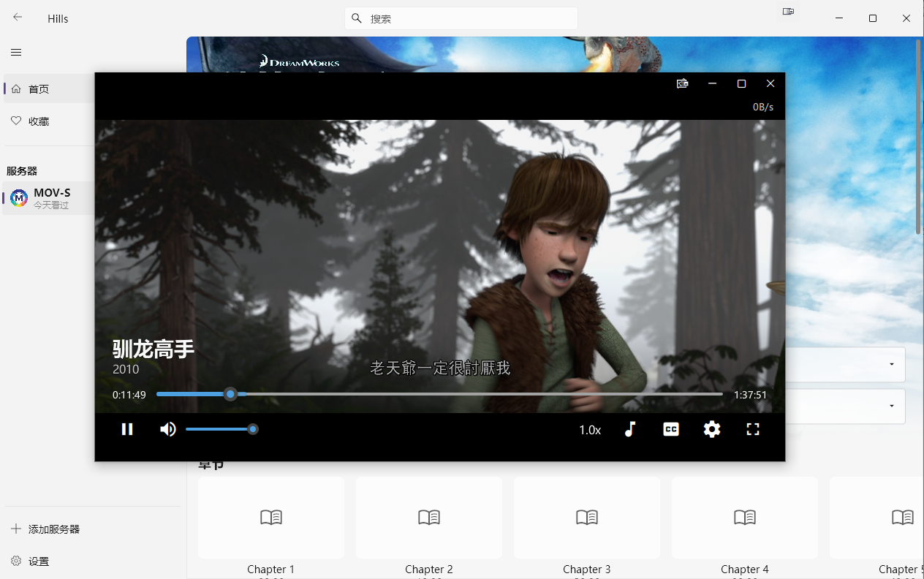
Task: Pause the video playback
Action: coord(127,429)
